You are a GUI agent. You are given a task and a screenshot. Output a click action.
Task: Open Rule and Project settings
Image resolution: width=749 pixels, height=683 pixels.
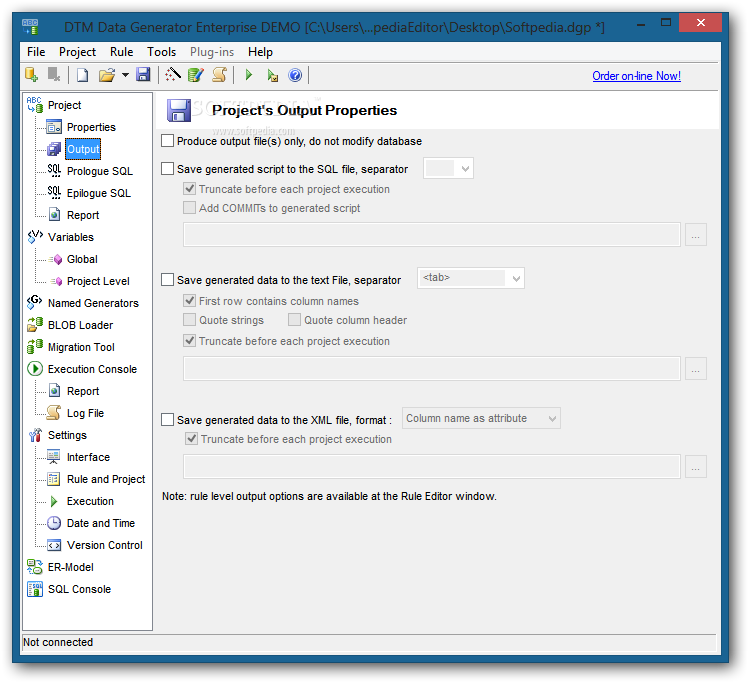click(x=106, y=479)
